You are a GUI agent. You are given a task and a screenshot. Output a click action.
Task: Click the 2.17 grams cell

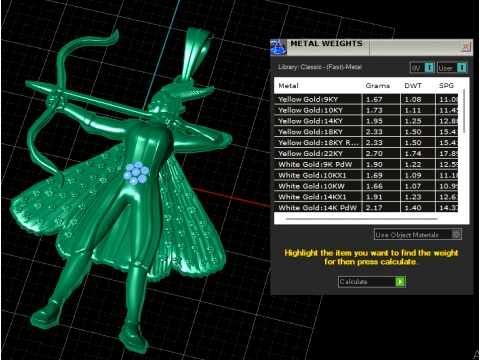click(381, 207)
